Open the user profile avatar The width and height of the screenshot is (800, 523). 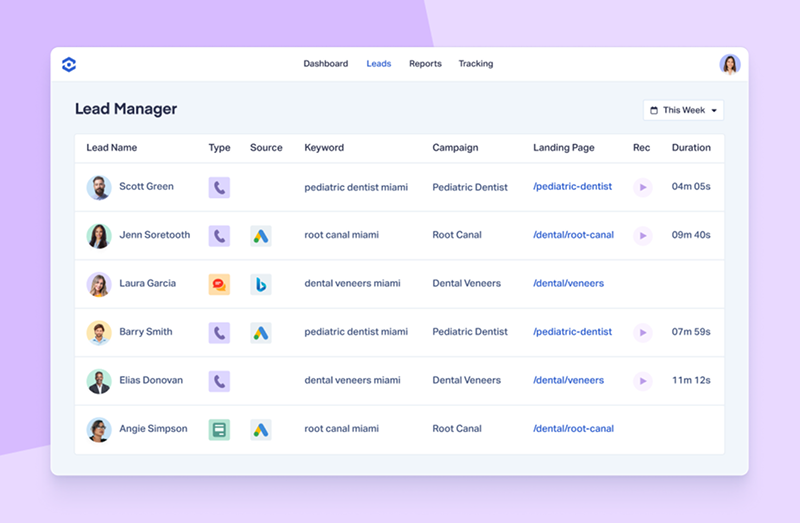(730, 64)
